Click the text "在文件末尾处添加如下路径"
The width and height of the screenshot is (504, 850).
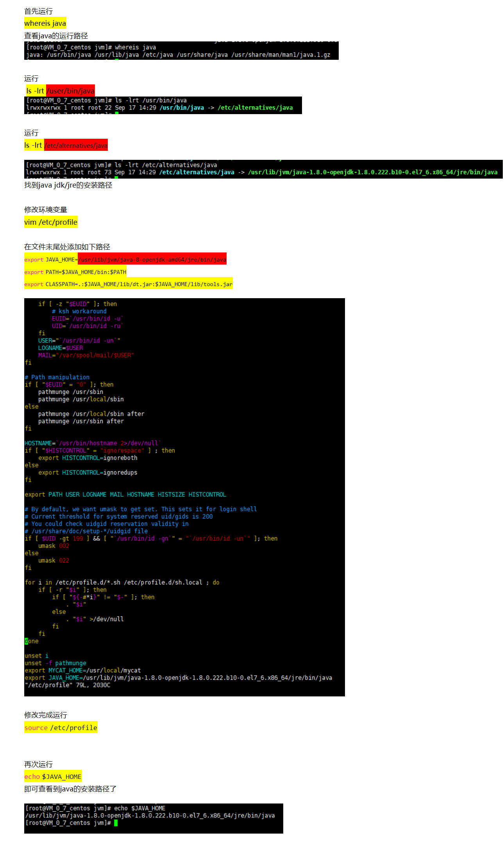tap(67, 247)
